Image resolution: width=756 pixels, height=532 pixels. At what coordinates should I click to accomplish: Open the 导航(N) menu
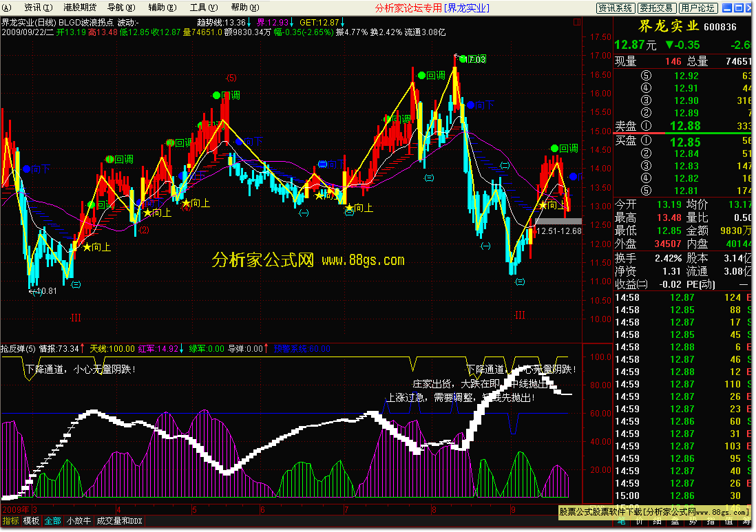click(121, 8)
